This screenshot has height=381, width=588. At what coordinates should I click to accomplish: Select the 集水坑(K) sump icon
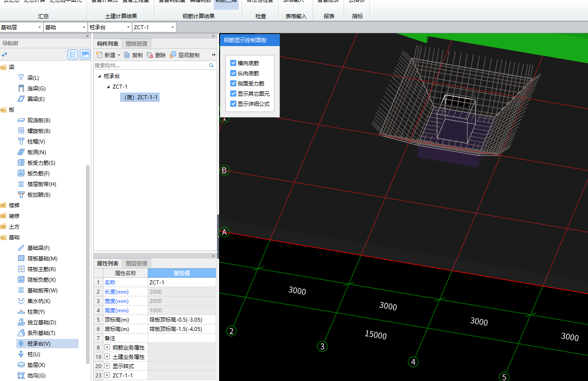coord(21,301)
